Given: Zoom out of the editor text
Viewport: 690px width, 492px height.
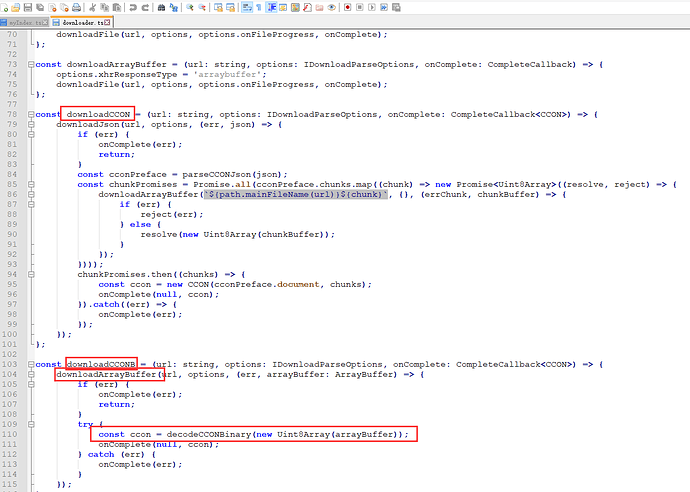Looking at the screenshot, I should (202, 7).
